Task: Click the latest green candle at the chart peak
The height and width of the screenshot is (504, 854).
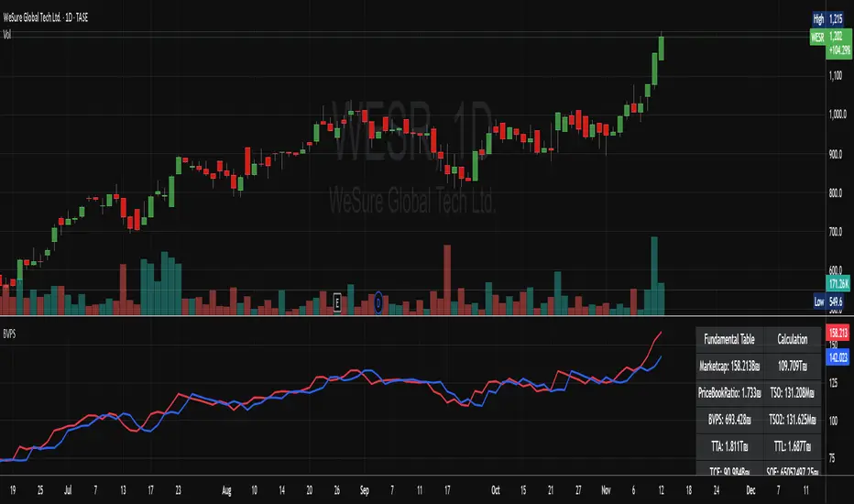Action: (662, 48)
